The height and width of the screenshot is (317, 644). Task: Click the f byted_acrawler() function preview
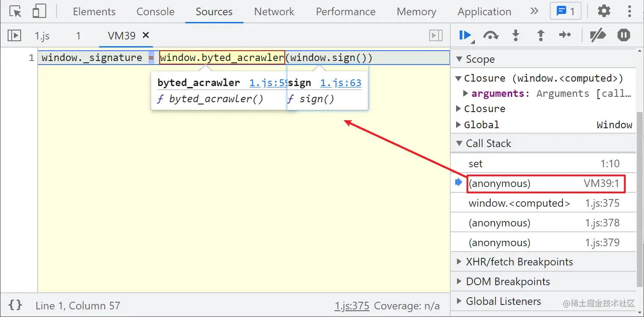pos(210,99)
